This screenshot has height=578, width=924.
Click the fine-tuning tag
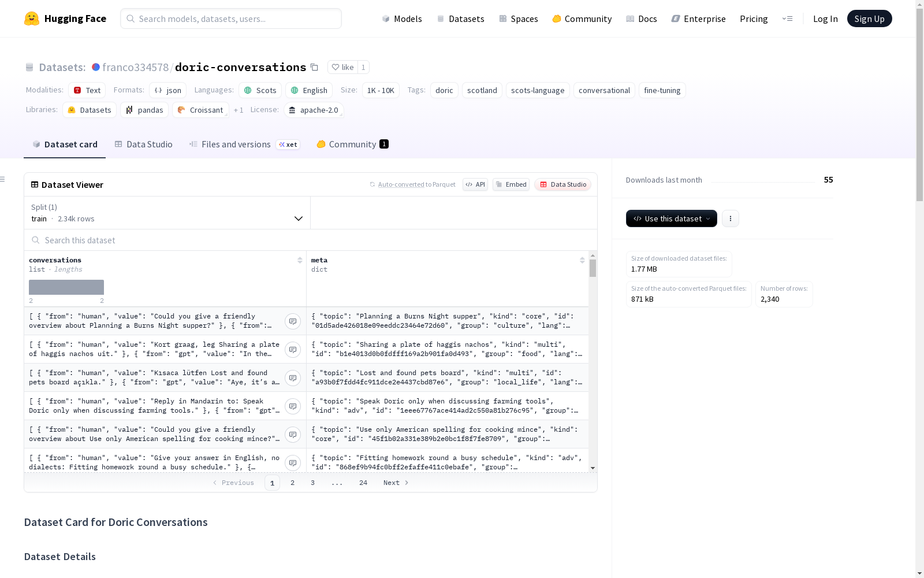(662, 90)
